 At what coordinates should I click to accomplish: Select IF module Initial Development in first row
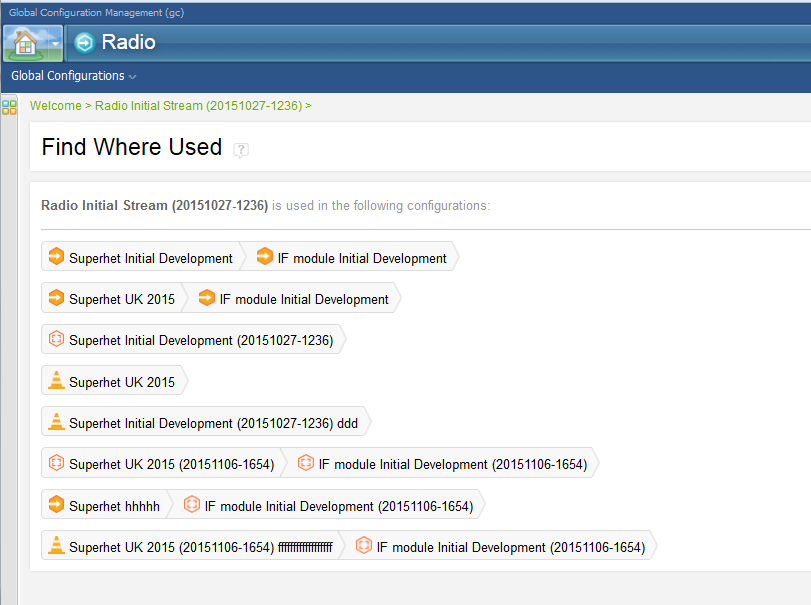coord(361,258)
